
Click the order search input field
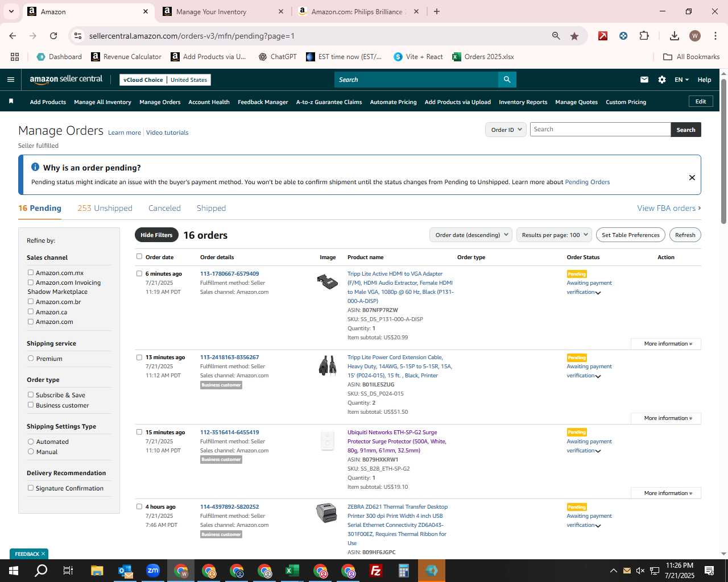click(x=600, y=130)
